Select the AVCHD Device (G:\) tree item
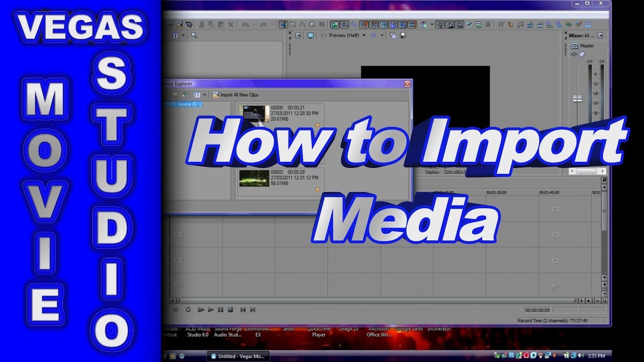 [182, 104]
